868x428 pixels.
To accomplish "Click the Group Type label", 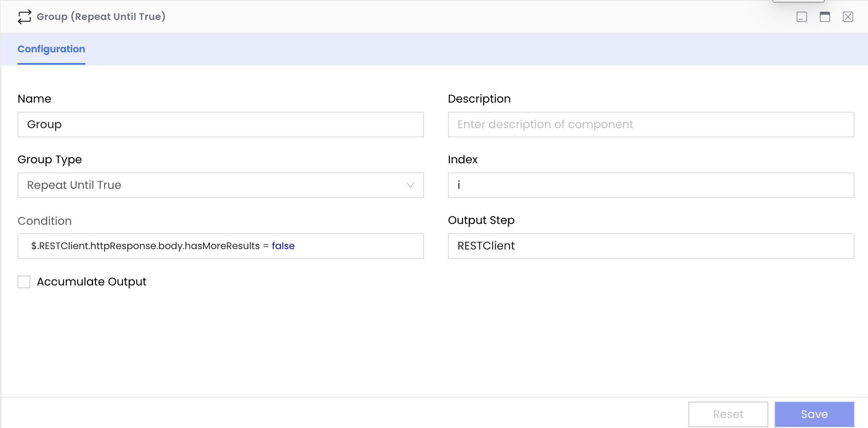I will (49, 160).
